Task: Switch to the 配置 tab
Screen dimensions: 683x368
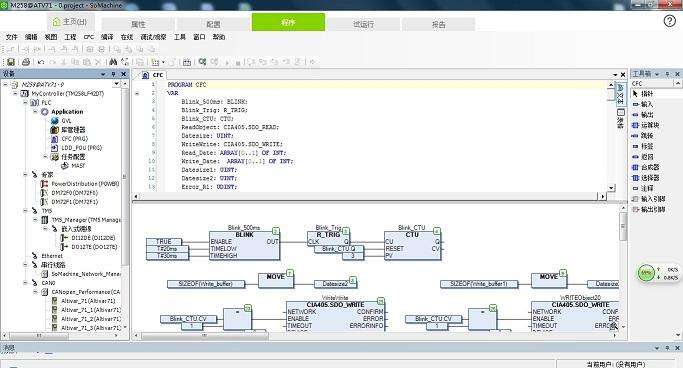Action: click(213, 24)
